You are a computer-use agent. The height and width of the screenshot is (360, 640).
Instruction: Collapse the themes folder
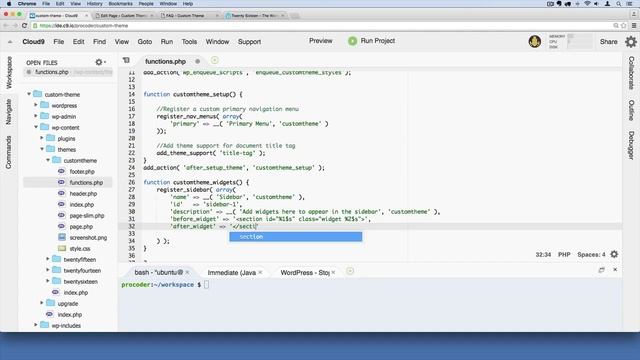click(x=42, y=149)
